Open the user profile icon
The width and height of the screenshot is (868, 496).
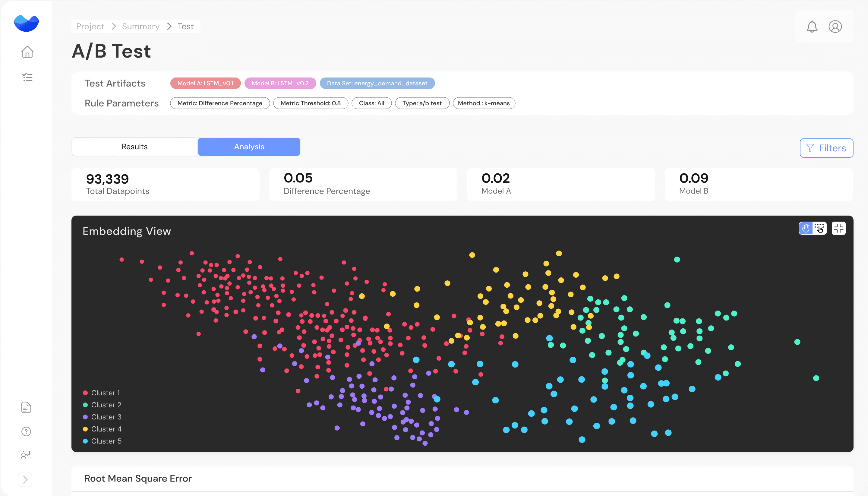[835, 27]
